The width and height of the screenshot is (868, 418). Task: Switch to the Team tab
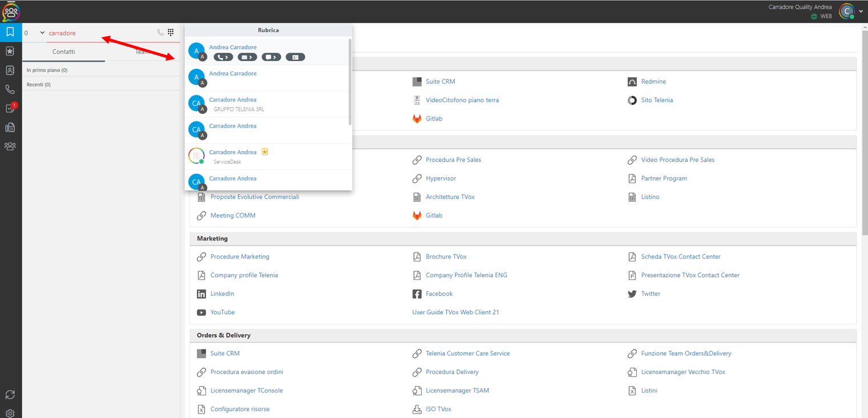click(x=142, y=51)
